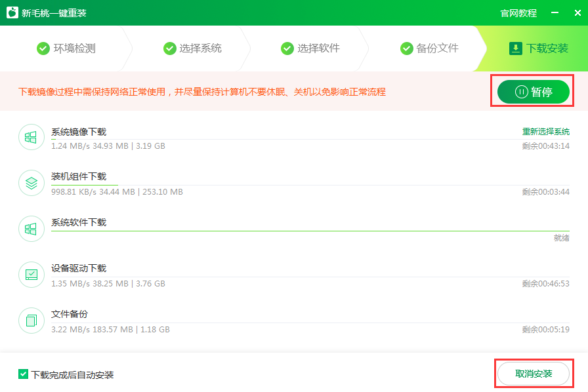Pause downloads with 暂停 button
The image size is (588, 392).
534,92
